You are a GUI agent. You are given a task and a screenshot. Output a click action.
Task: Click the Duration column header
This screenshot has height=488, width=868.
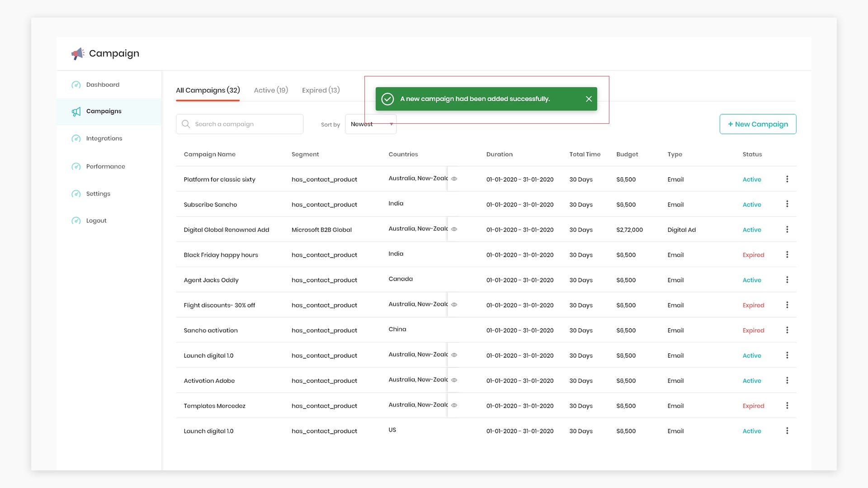500,155
